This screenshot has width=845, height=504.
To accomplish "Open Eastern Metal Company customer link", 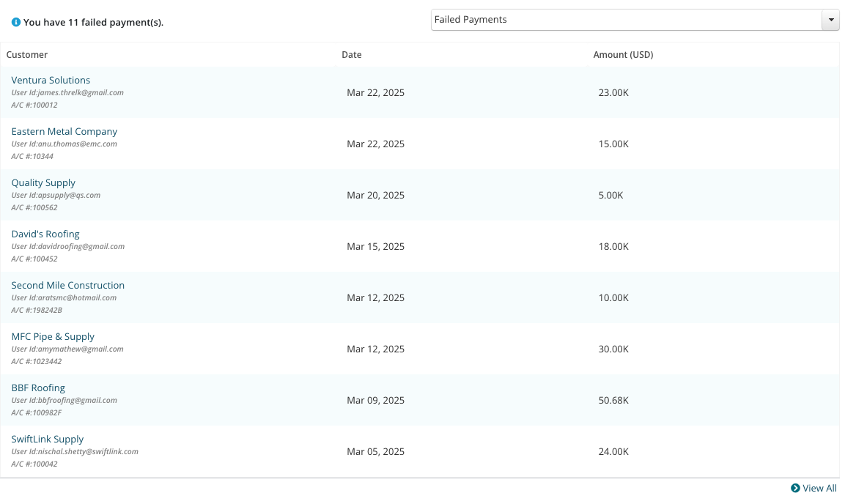I will point(64,131).
